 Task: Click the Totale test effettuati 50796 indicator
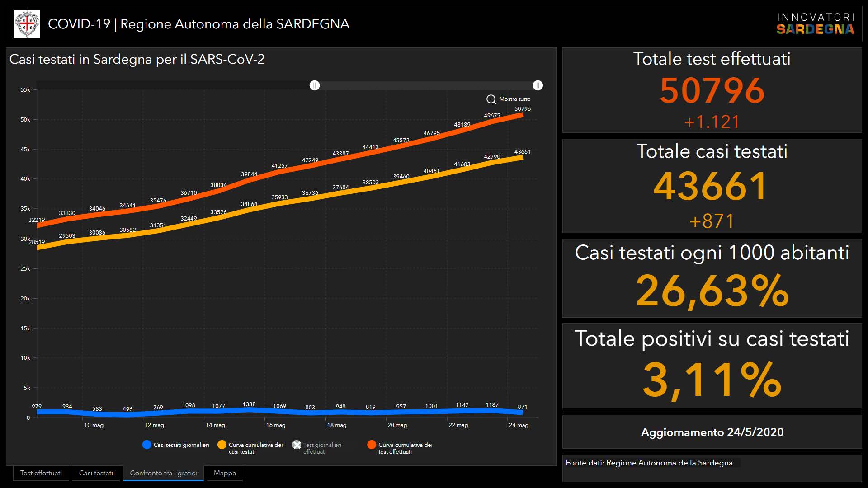coord(712,90)
